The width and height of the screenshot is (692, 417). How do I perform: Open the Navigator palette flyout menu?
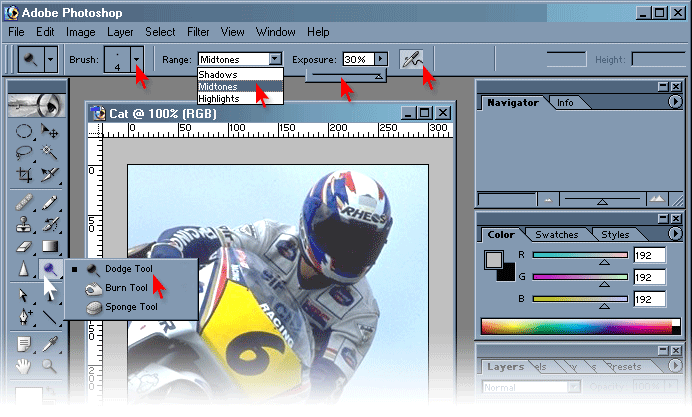[x=674, y=102]
